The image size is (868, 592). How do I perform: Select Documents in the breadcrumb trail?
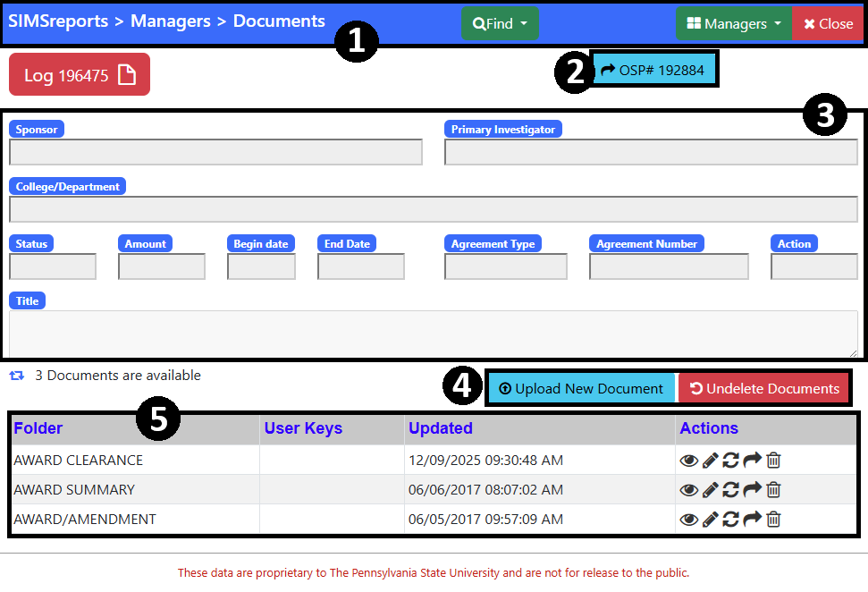pyautogui.click(x=279, y=21)
